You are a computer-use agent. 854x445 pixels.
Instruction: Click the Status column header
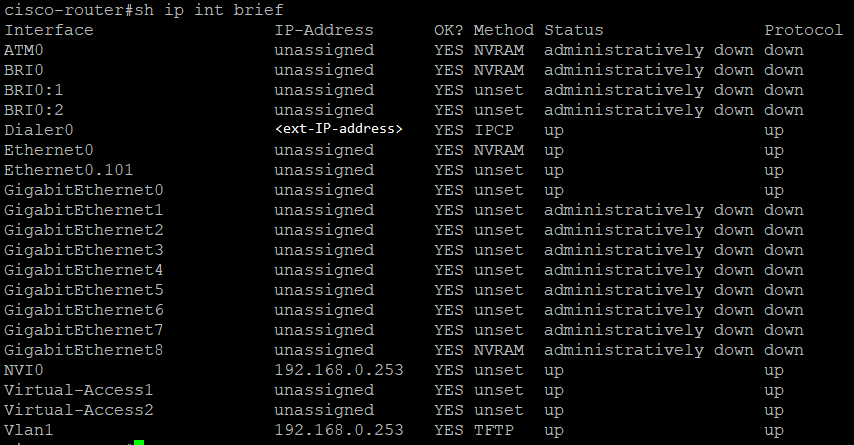tap(573, 30)
